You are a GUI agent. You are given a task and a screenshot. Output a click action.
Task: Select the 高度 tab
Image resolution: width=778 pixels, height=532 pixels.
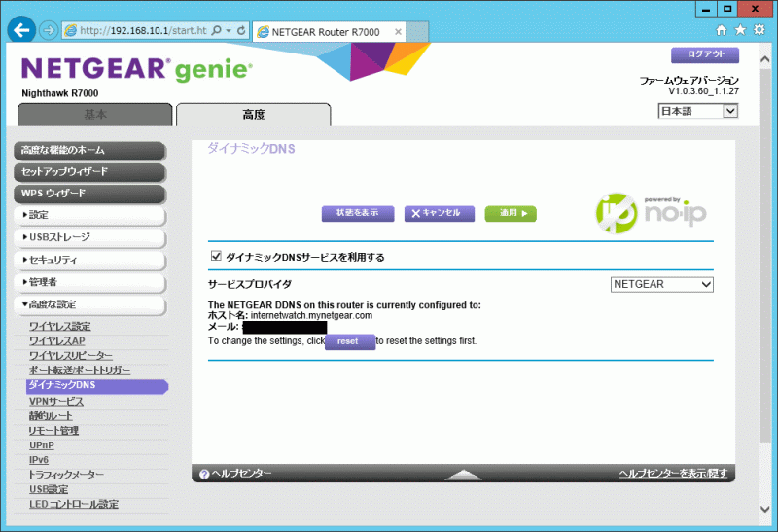pyautogui.click(x=253, y=115)
